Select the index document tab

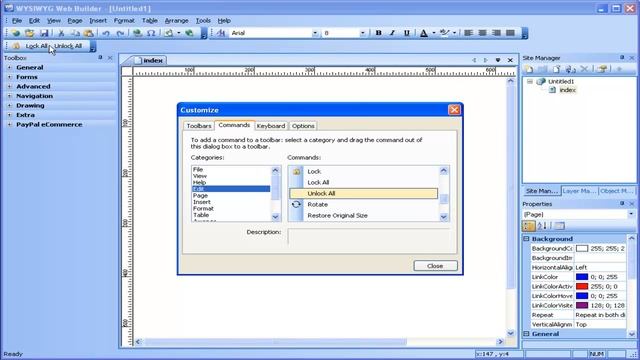click(149, 60)
